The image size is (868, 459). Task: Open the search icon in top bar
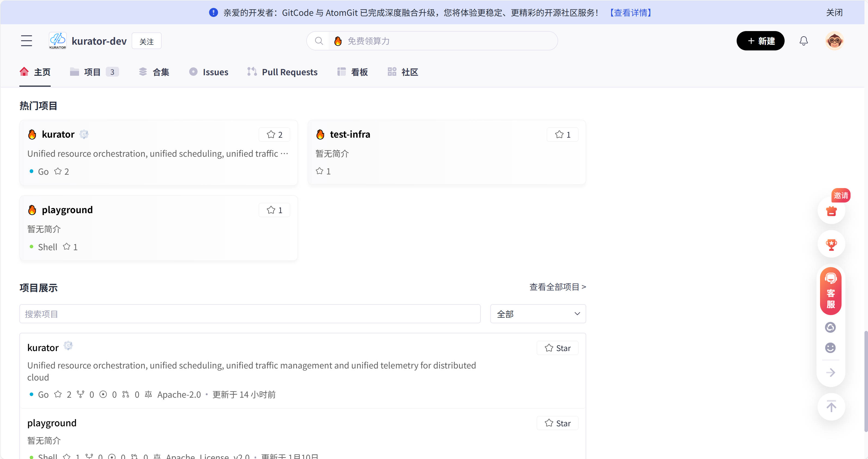coord(319,41)
